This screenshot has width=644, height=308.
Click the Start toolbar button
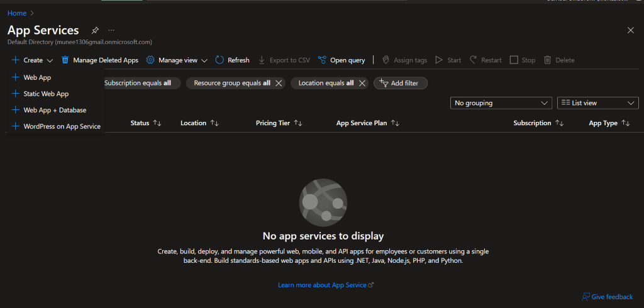point(448,60)
